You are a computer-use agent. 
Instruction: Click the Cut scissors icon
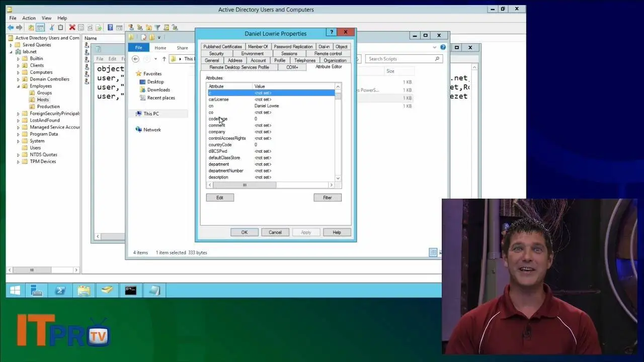tap(52, 28)
